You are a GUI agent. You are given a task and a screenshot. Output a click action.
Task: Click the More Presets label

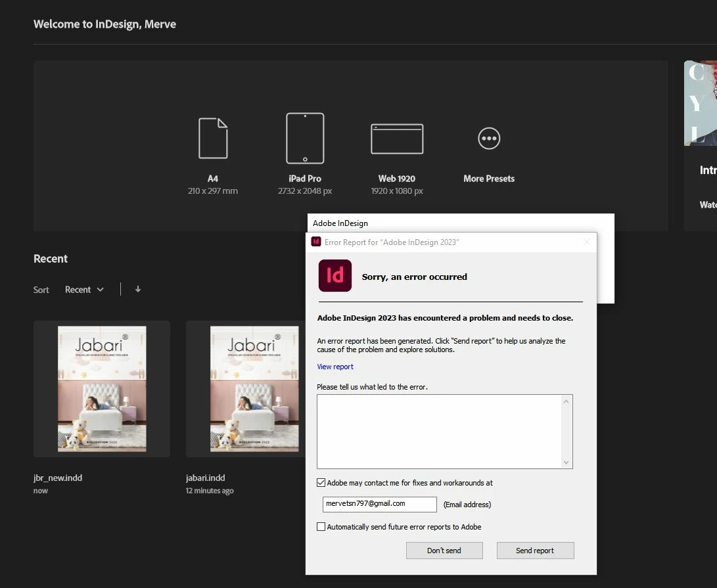(x=489, y=179)
